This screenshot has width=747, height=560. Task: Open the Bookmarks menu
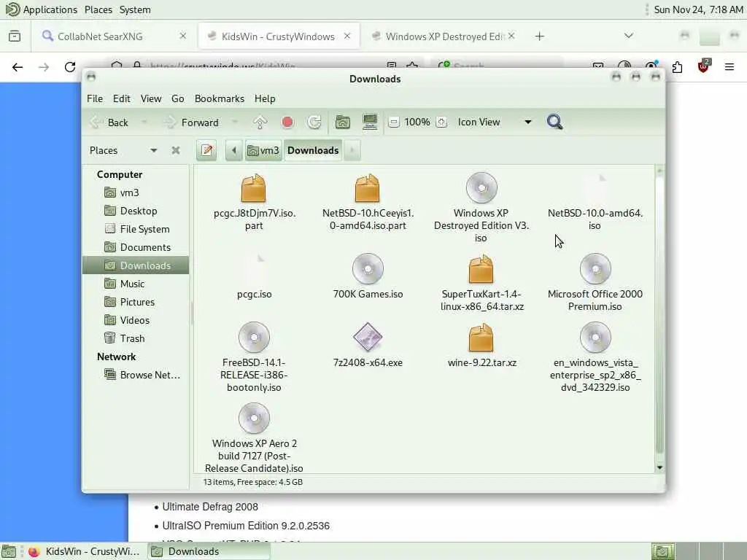tap(219, 98)
